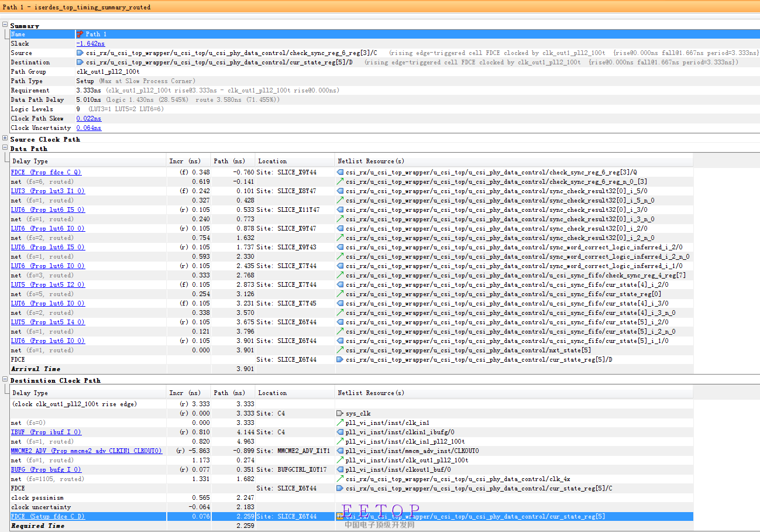Collapse the Summary section
The width and height of the screenshot is (760, 532).
[x=5, y=25]
